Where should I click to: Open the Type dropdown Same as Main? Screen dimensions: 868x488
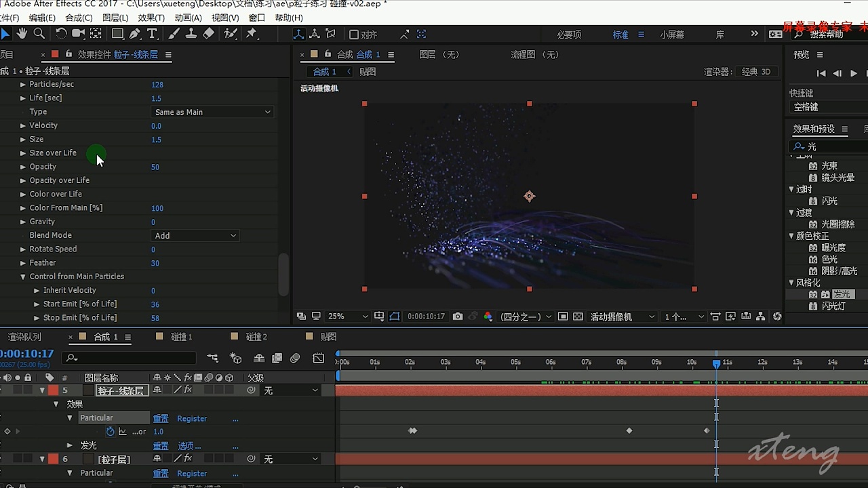212,112
